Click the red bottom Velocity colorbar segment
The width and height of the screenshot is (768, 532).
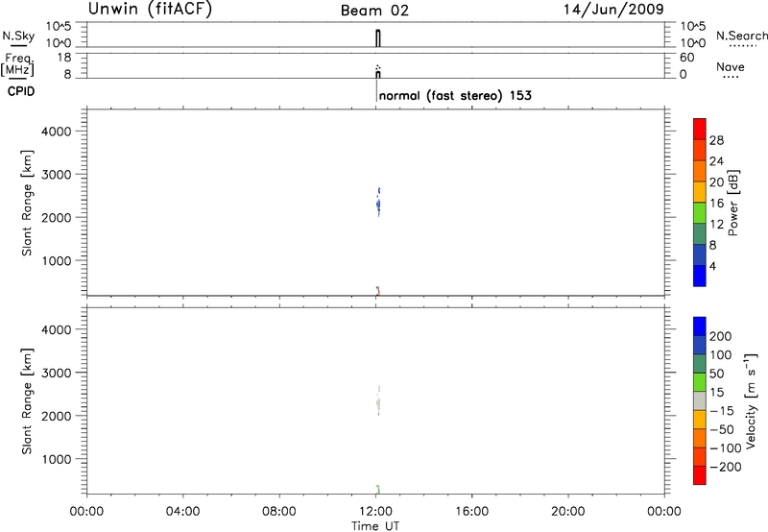point(700,475)
